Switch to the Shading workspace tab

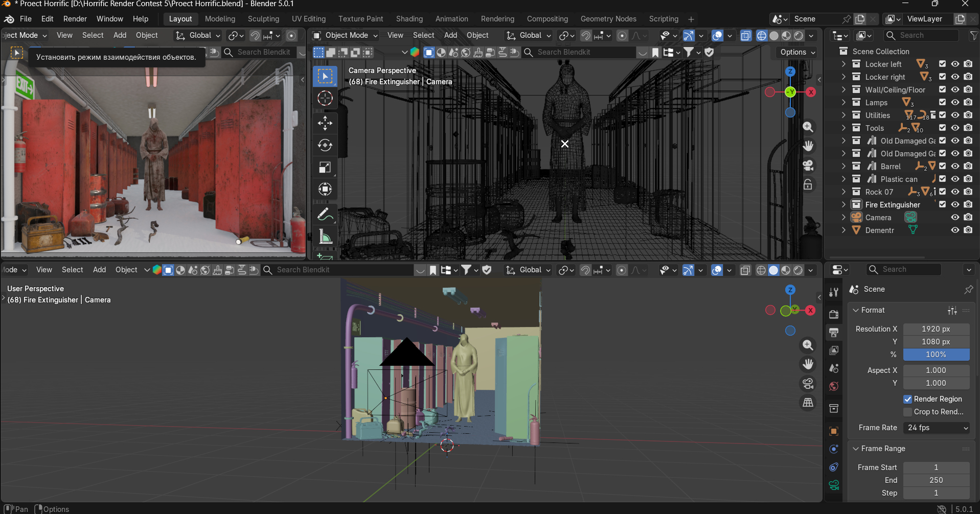click(x=409, y=19)
